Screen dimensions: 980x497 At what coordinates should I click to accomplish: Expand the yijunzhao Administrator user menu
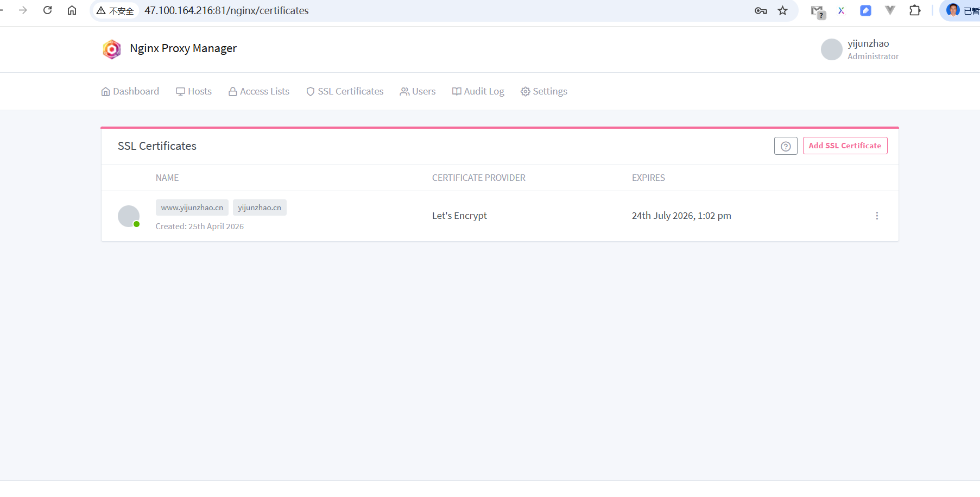860,49
